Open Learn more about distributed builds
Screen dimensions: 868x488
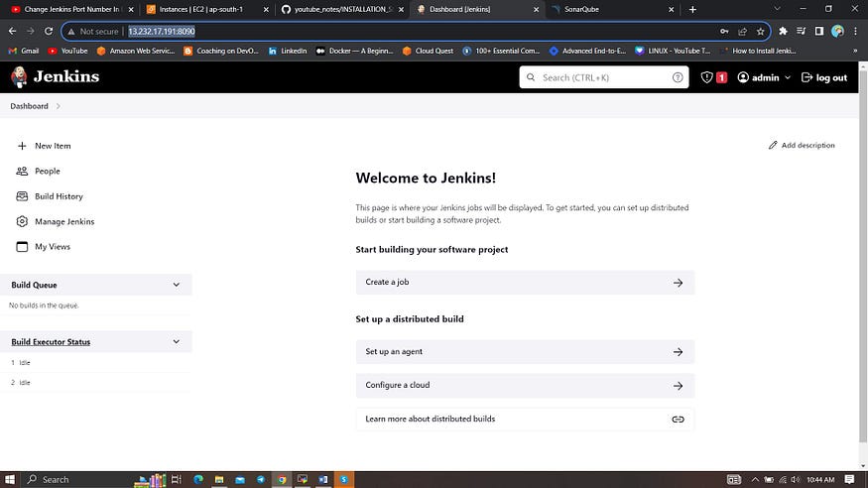pos(525,420)
